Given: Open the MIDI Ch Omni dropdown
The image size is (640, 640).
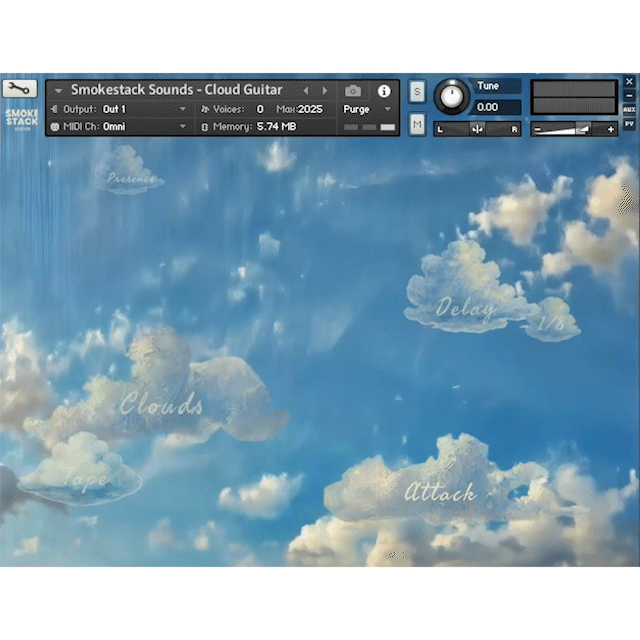Looking at the screenshot, I should coord(145,127).
